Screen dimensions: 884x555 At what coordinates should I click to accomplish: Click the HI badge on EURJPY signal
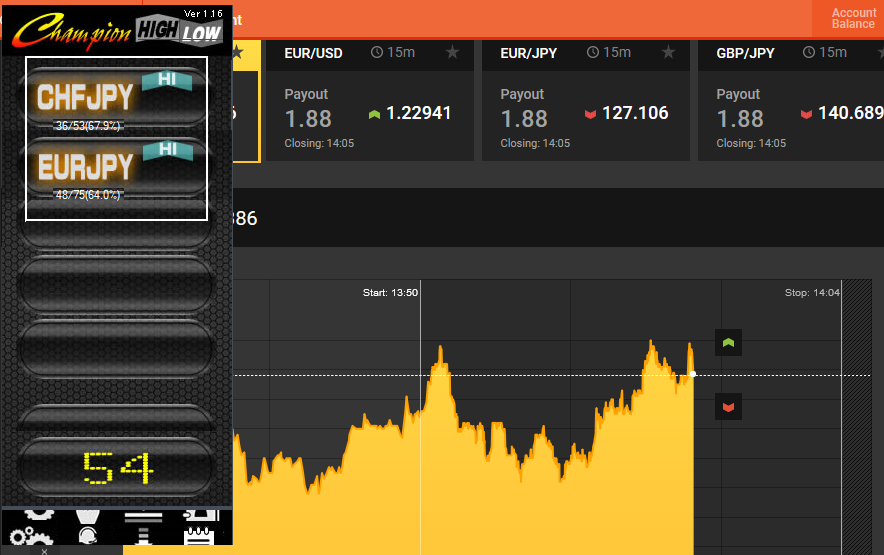pos(166,150)
